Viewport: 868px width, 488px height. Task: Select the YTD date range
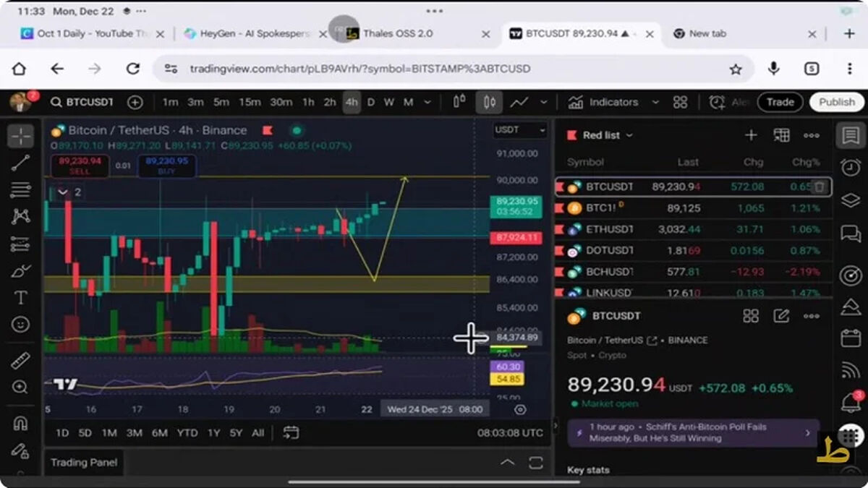[187, 433]
